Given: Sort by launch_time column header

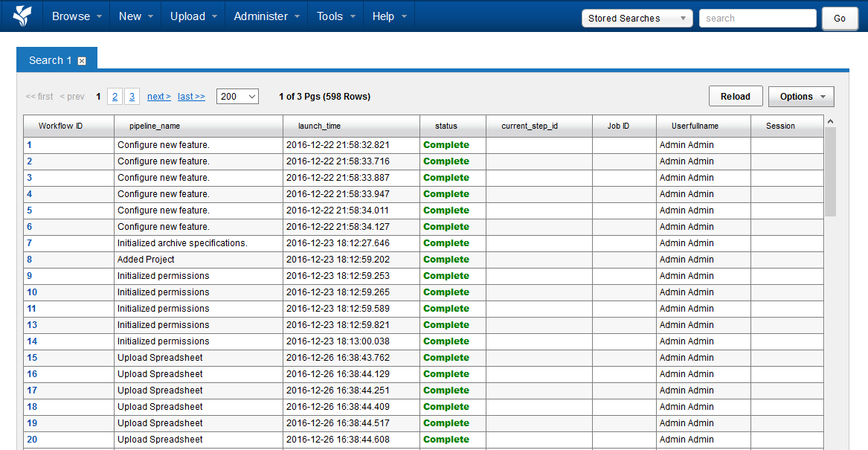Looking at the screenshot, I should pyautogui.click(x=319, y=126).
